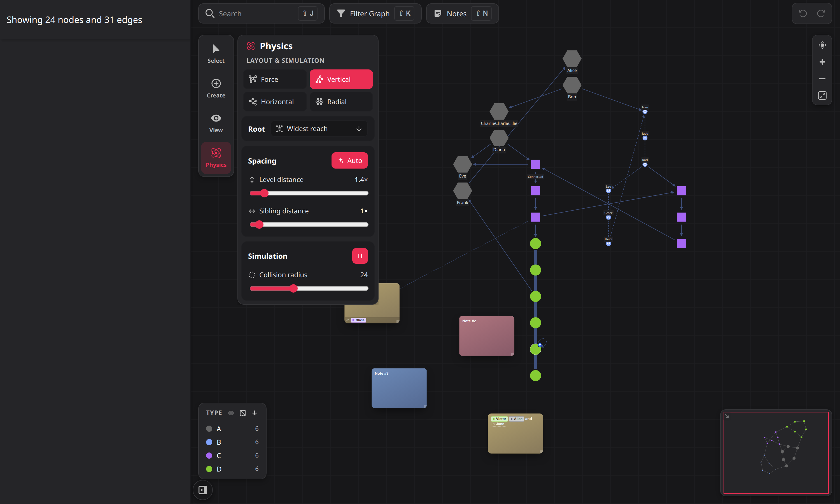Viewport: 840px width, 504px height.
Task: Click the Ivan node
Action: pos(645,111)
